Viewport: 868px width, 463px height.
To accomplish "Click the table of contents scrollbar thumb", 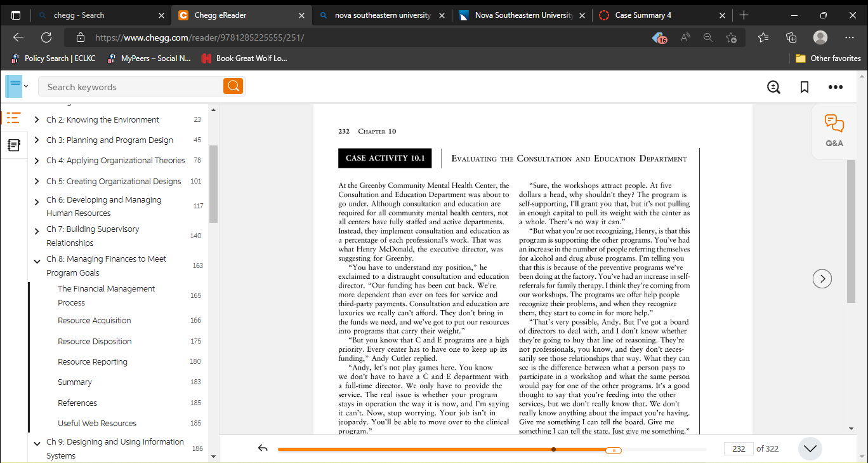I will [x=213, y=184].
